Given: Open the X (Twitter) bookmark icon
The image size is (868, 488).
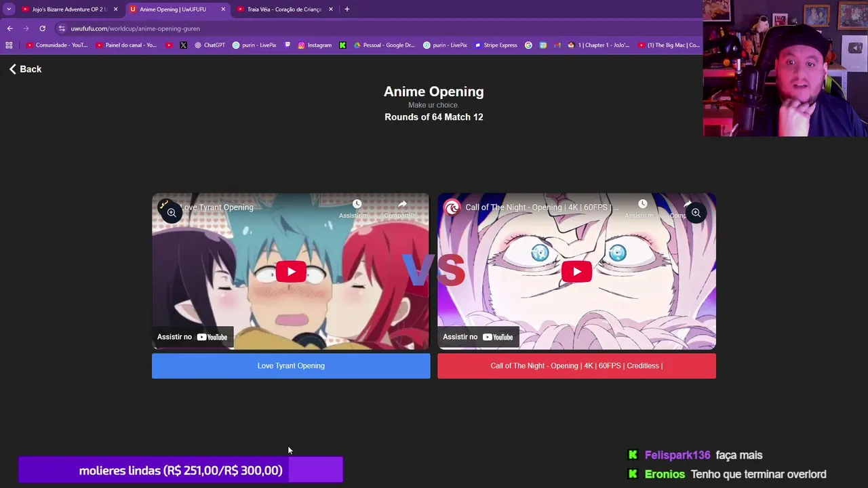Looking at the screenshot, I should tap(183, 45).
